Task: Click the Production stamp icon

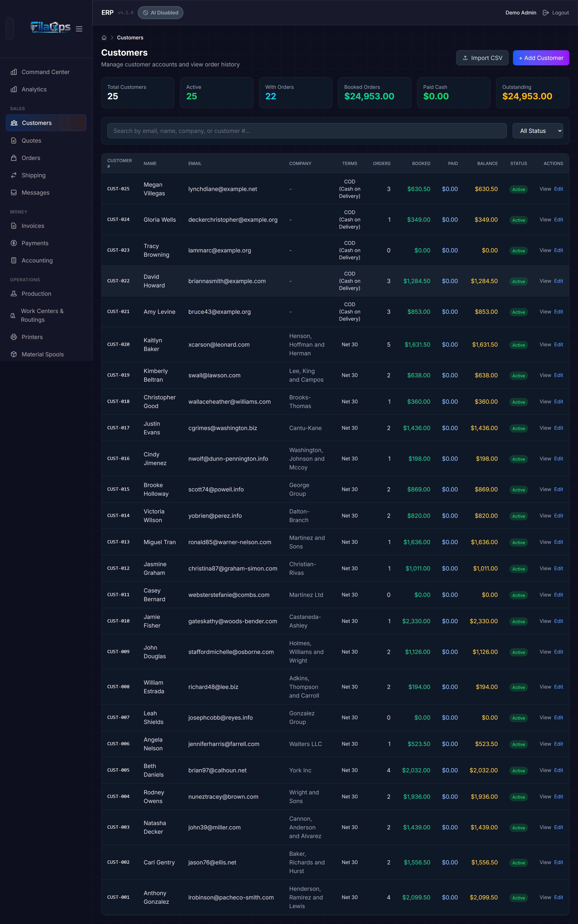Action: (x=14, y=294)
